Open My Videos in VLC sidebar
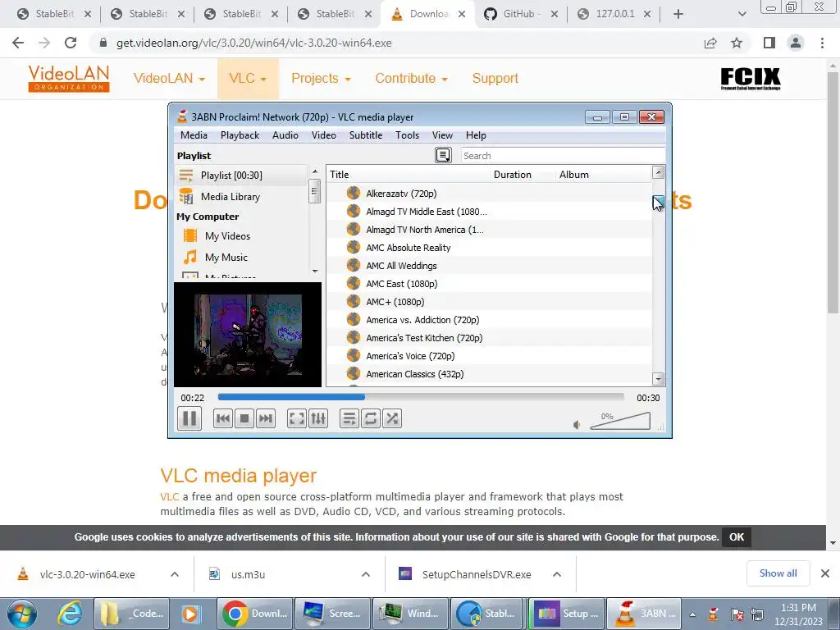The height and width of the screenshot is (630, 840). point(227,235)
